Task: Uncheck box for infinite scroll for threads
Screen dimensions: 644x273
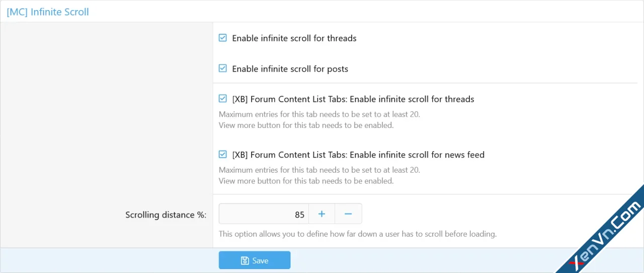Action: 223,38
